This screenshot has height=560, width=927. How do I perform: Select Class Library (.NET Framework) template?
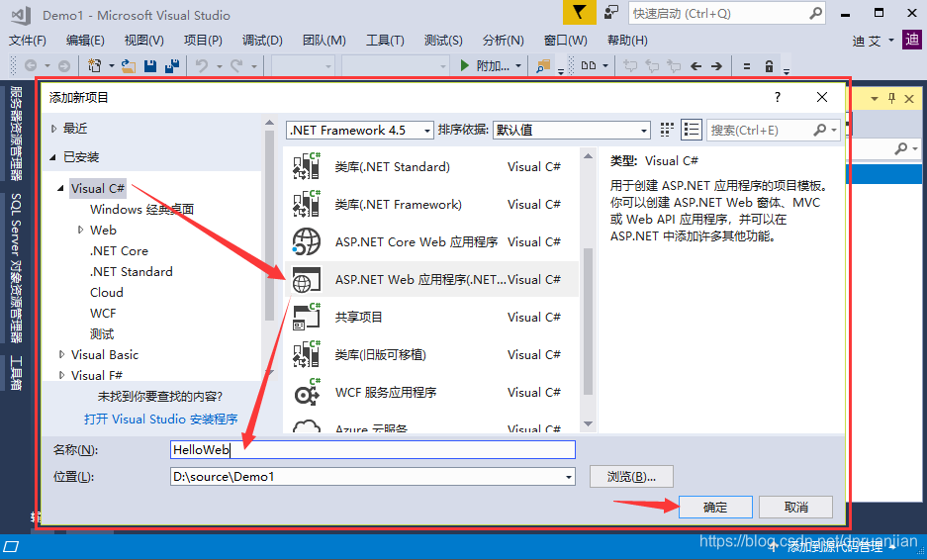click(x=431, y=205)
